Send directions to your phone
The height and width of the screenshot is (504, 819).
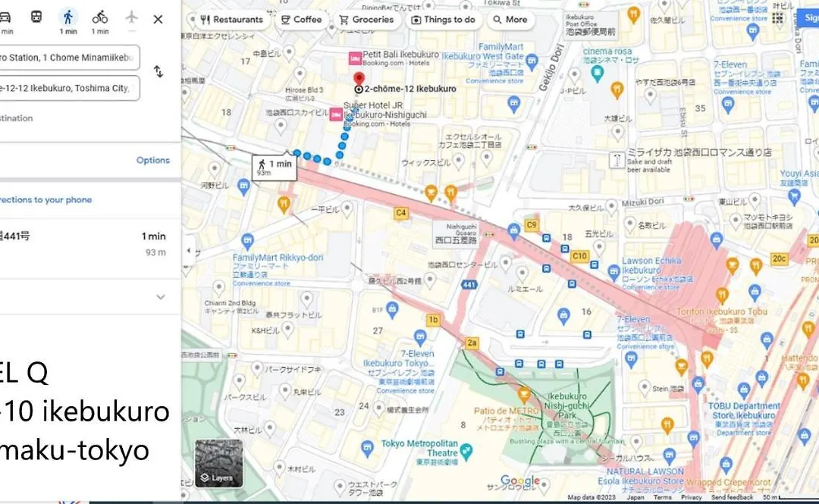pyautogui.click(x=46, y=199)
